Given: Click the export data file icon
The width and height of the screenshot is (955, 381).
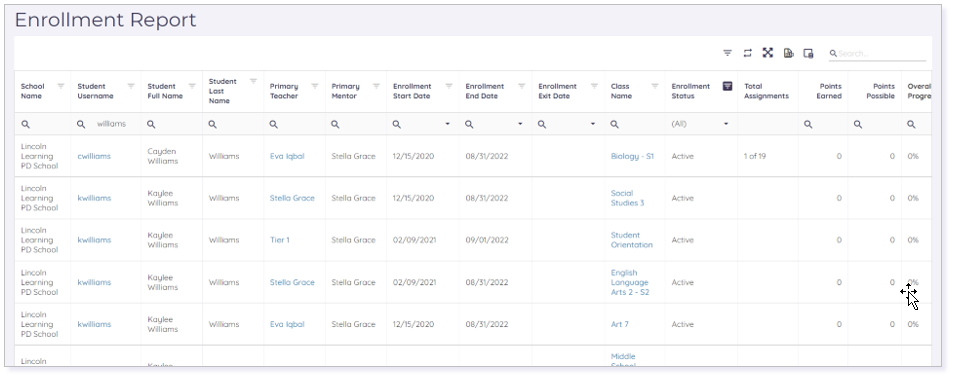Looking at the screenshot, I should pos(788,53).
